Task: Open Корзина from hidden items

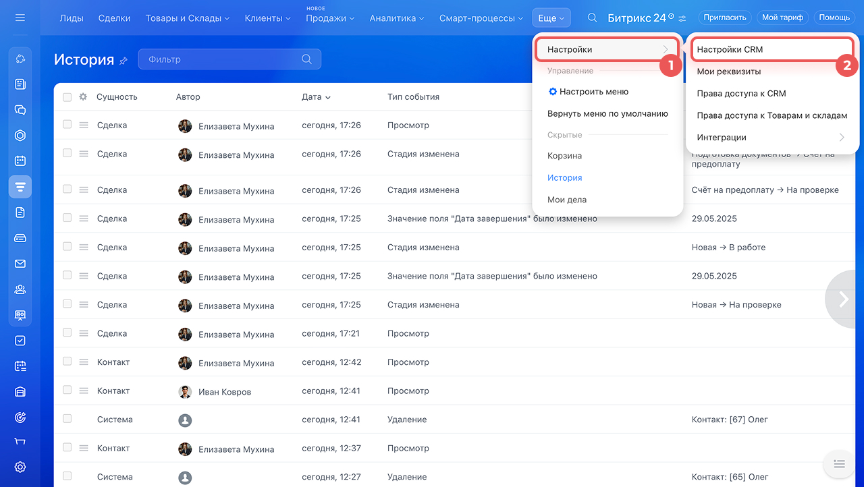Action: (564, 156)
